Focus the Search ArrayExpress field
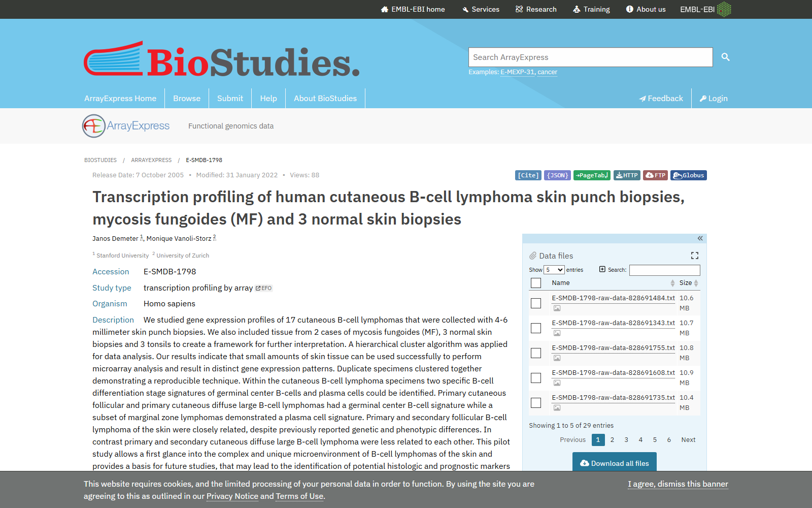This screenshot has height=508, width=812. (591, 57)
